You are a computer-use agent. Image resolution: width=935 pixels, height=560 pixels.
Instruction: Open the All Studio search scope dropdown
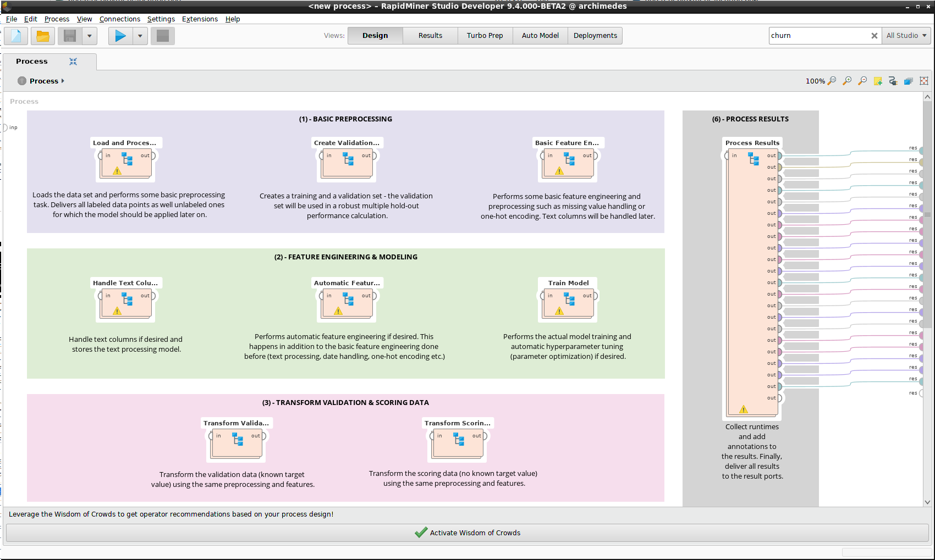tap(906, 36)
